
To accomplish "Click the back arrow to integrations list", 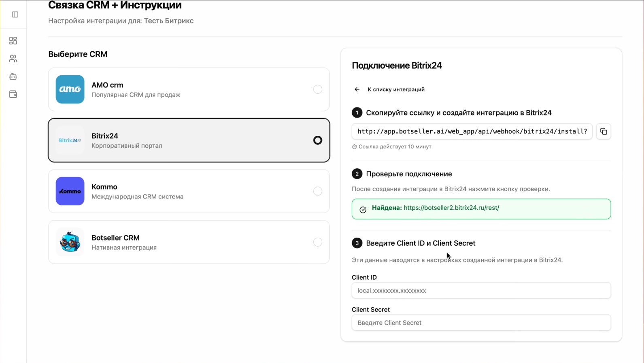I will pyautogui.click(x=357, y=89).
